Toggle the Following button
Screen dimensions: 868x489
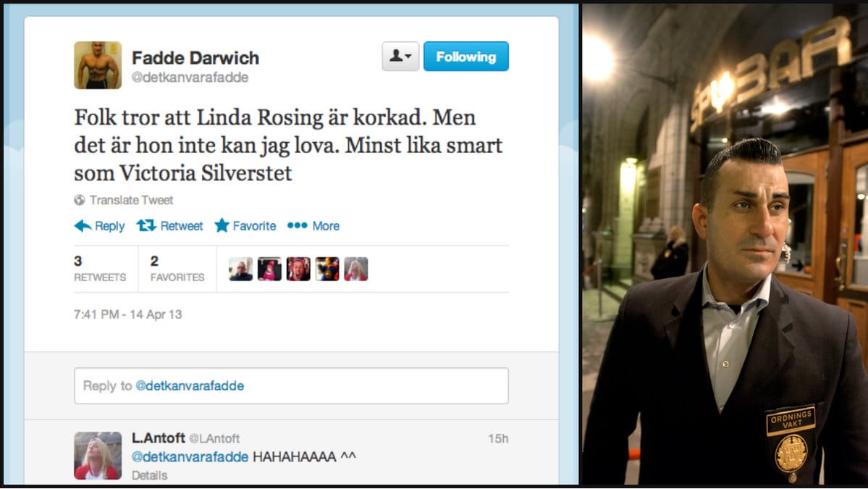[466, 57]
